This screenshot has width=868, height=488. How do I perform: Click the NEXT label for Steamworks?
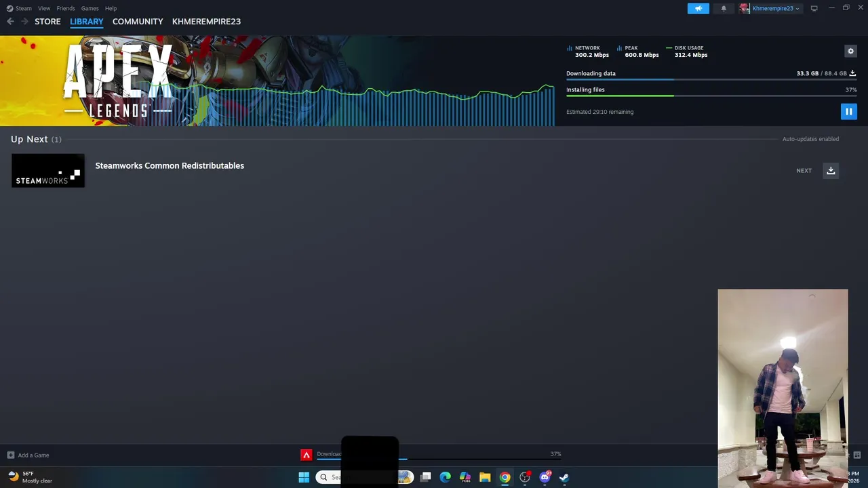(x=804, y=171)
